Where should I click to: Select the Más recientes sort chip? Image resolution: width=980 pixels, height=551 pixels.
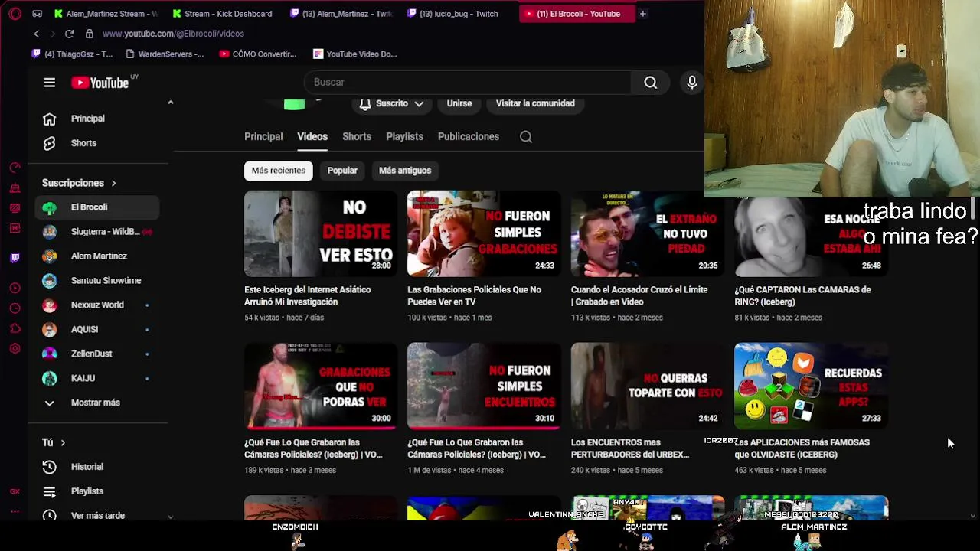coord(279,171)
